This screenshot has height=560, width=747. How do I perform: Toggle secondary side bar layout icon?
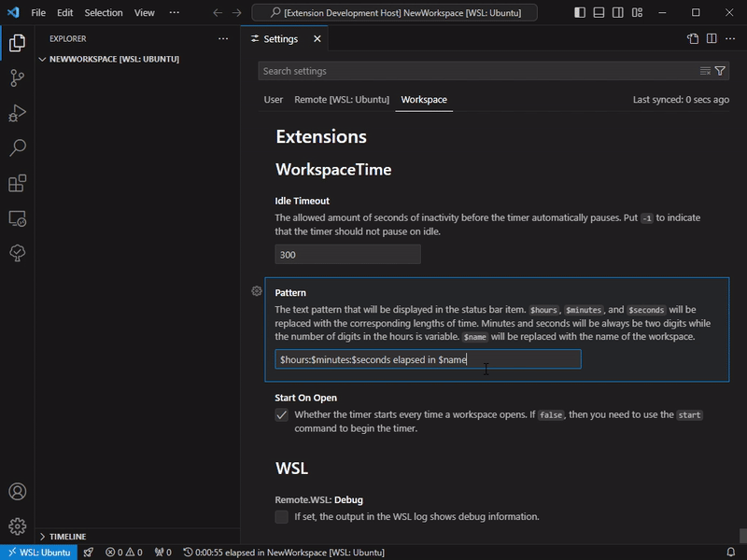coord(618,13)
